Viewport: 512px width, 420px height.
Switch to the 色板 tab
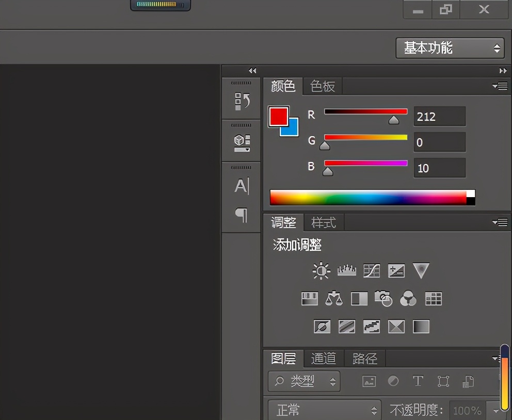click(x=322, y=87)
